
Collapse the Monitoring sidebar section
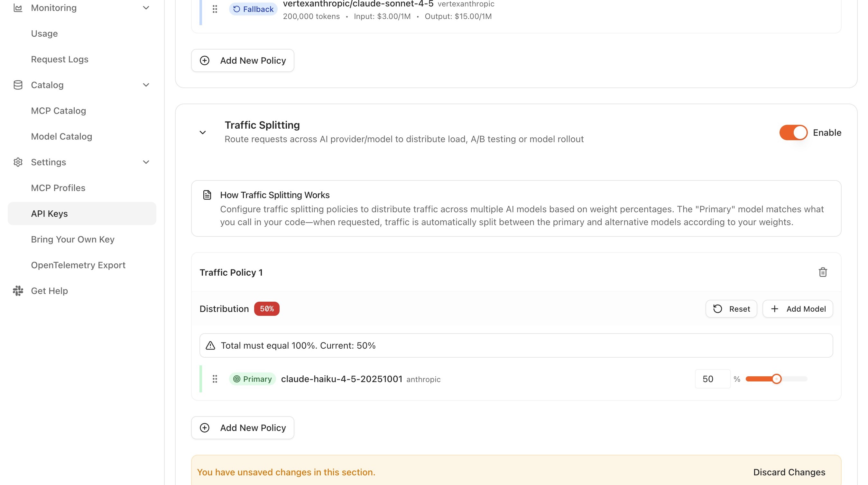point(146,8)
